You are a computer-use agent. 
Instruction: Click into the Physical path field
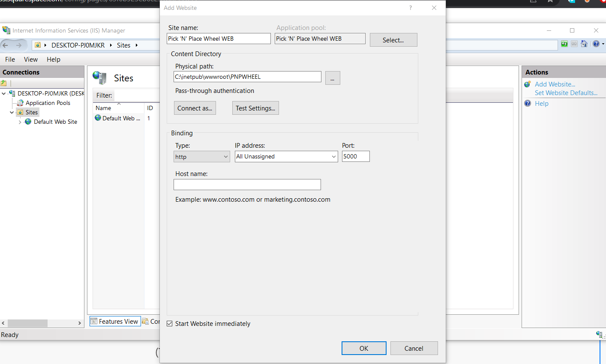[247, 77]
